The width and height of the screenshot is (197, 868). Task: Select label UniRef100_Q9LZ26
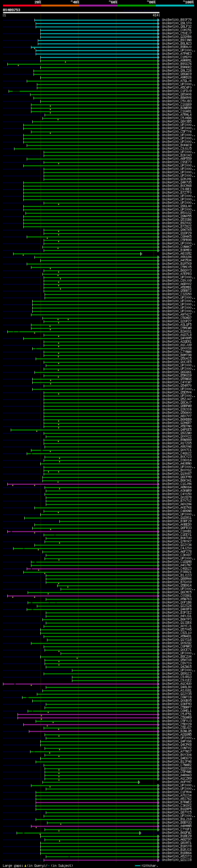coord(177,71)
